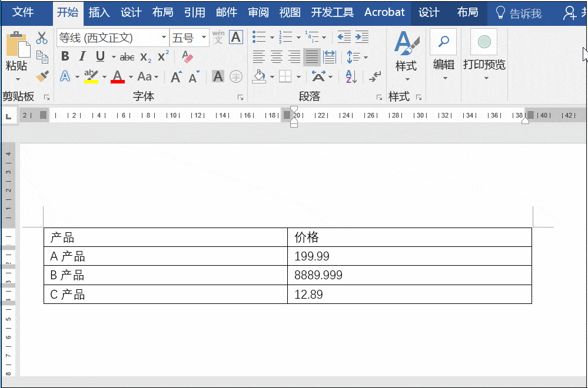Open the Font dialog launcher

click(240, 98)
